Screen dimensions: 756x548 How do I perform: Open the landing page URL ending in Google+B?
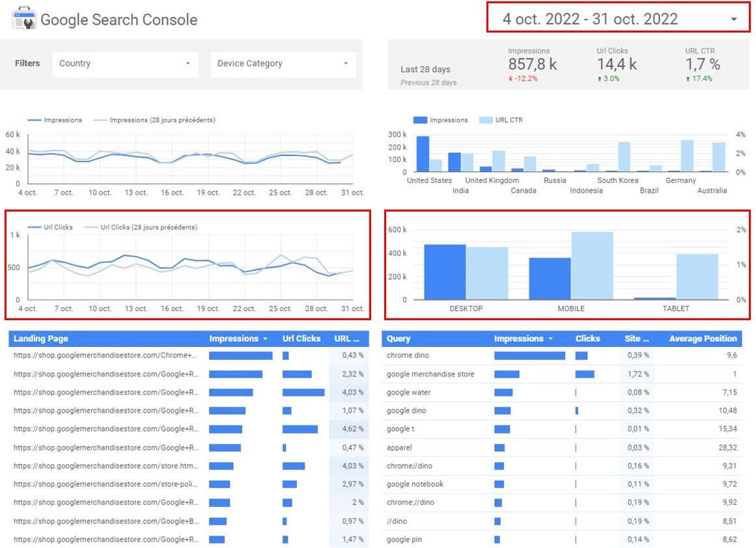coord(105,521)
